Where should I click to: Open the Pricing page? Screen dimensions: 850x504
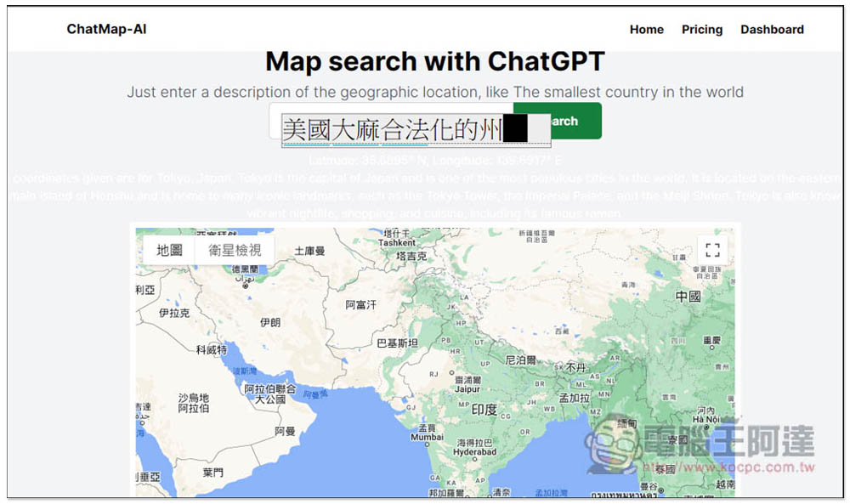point(702,30)
